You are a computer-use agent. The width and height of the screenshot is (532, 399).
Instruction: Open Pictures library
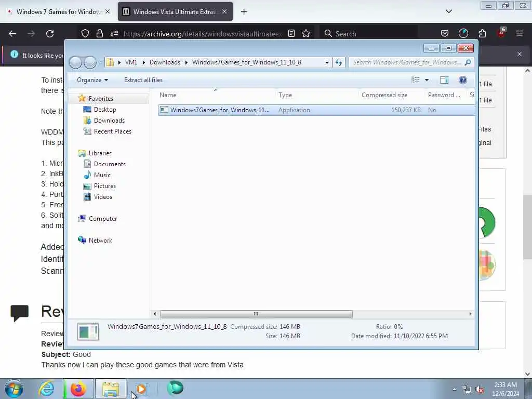[x=104, y=186]
